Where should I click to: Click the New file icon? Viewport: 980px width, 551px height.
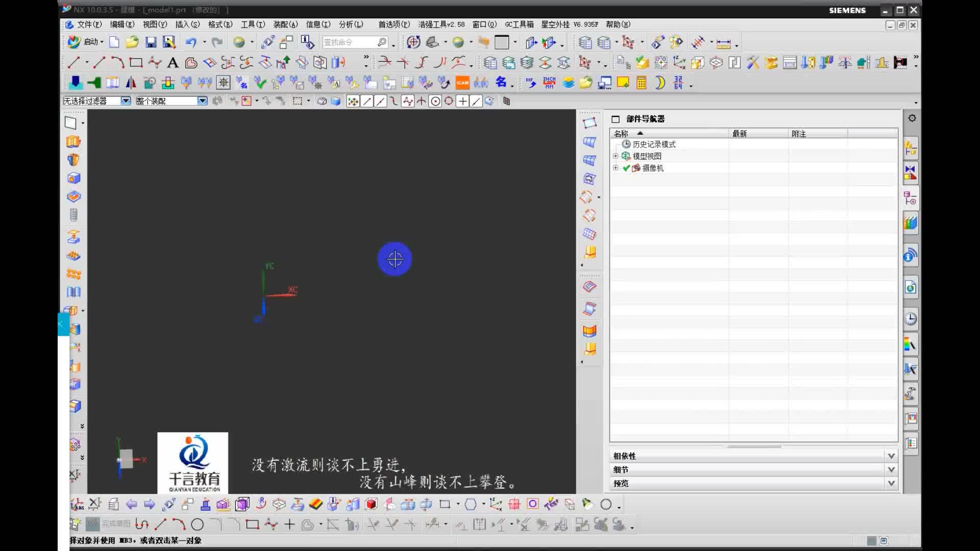(114, 42)
